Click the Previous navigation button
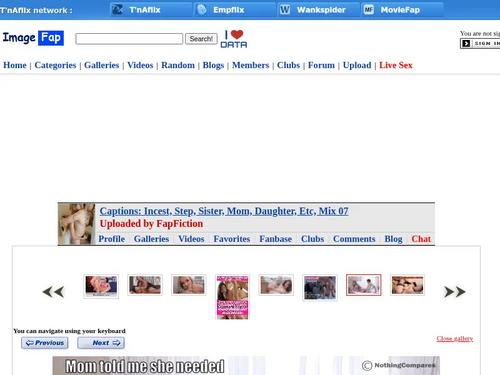The image size is (500, 375). [x=45, y=343]
